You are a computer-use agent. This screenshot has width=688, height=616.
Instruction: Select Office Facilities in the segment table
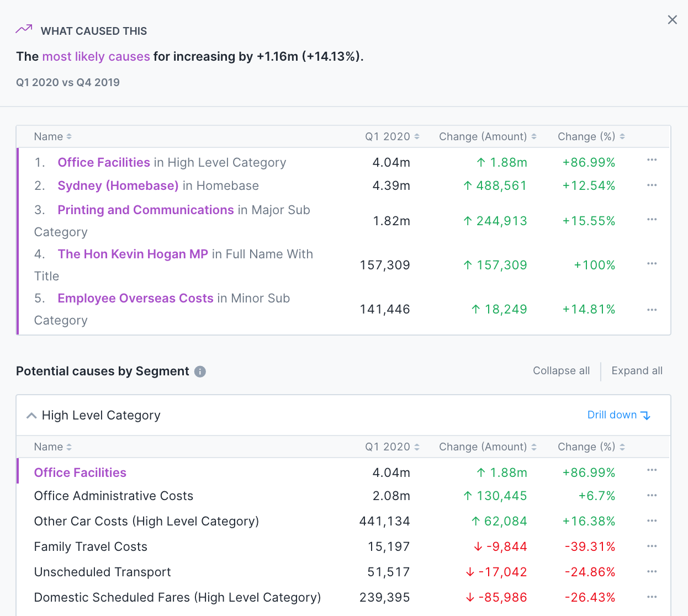(80, 473)
